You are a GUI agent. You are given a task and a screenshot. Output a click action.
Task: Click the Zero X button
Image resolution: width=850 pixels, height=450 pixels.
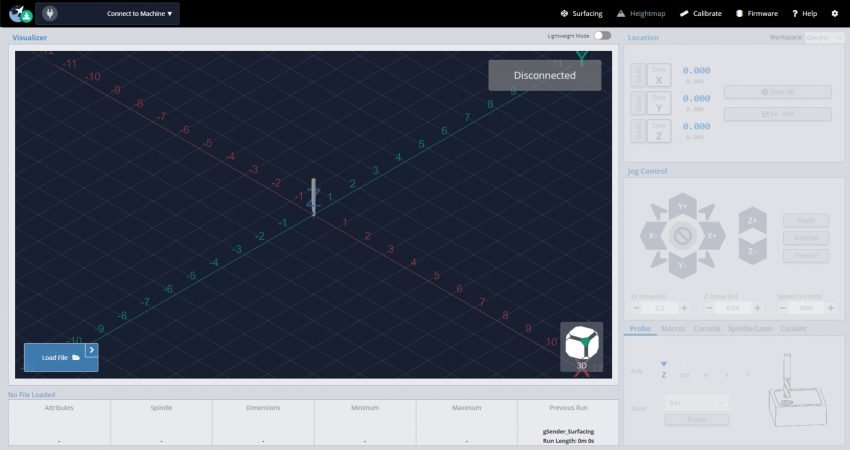(x=659, y=75)
